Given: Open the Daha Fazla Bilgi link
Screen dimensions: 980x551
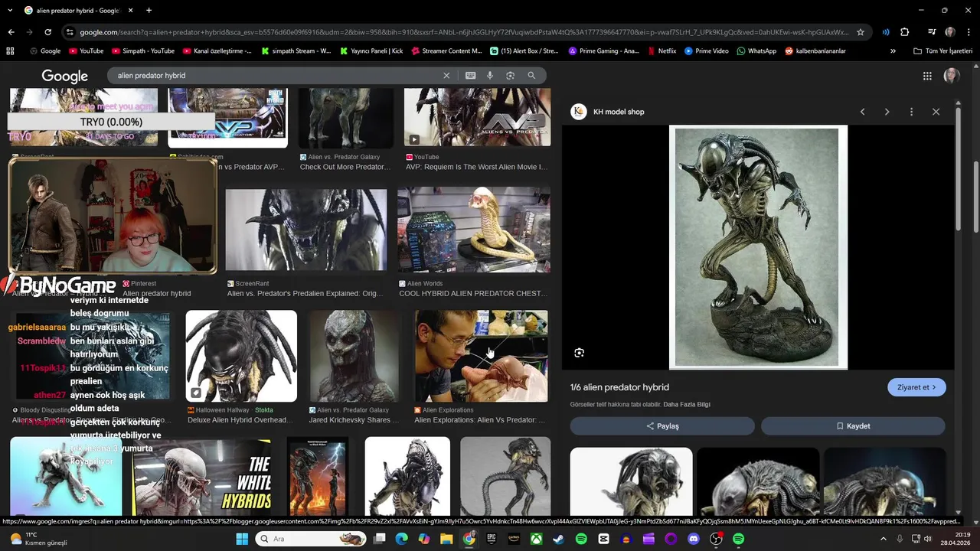Looking at the screenshot, I should coord(687,405).
